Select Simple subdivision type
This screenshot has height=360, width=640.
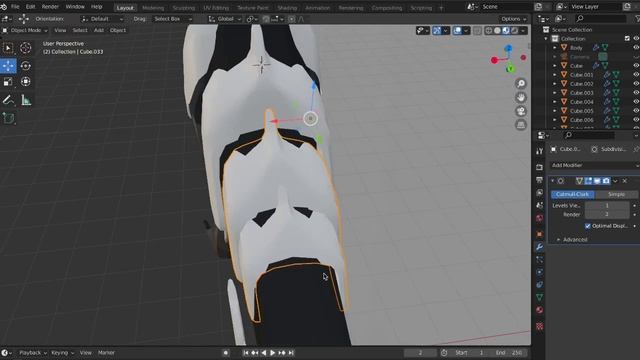[x=616, y=194]
